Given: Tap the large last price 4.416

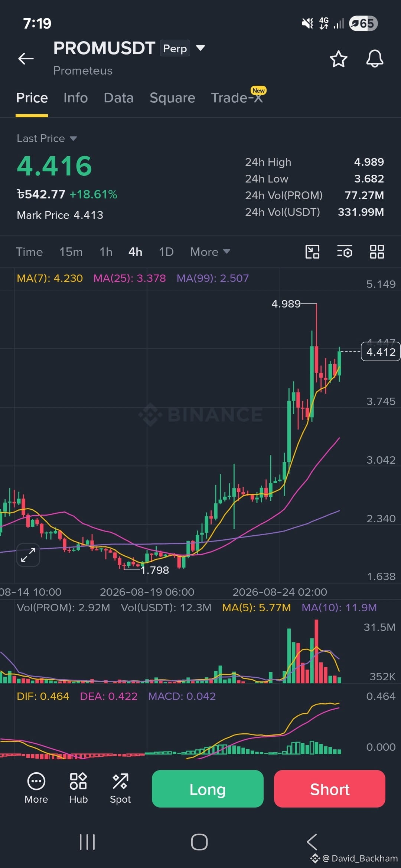Looking at the screenshot, I should [x=54, y=165].
